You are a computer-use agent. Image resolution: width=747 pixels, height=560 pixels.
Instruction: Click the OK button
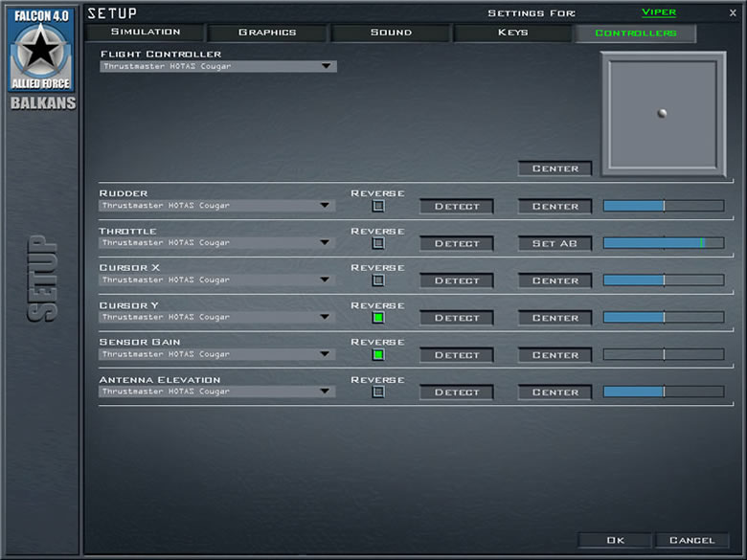615,540
